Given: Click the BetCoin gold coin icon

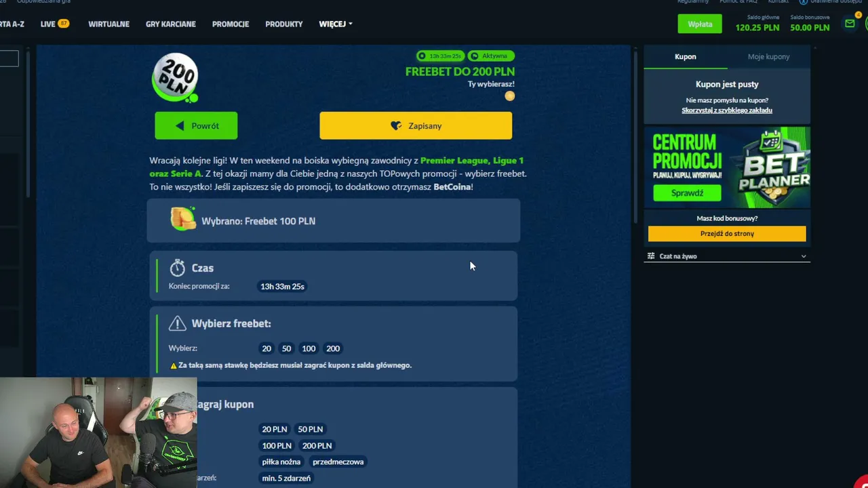Looking at the screenshot, I should point(510,96).
